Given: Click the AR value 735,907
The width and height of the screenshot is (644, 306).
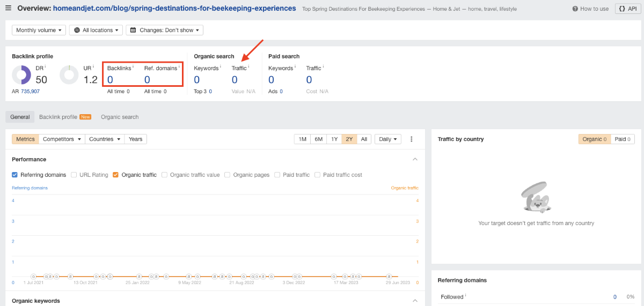Looking at the screenshot, I should point(30,92).
